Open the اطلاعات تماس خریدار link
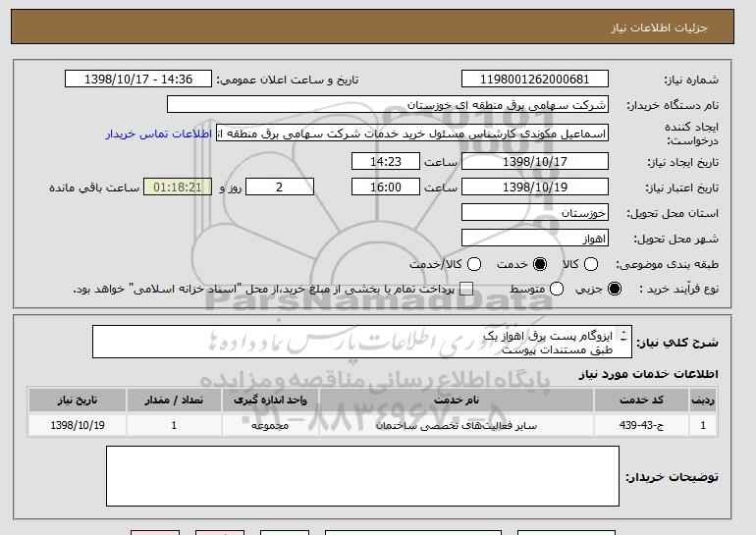Screen dimensions: 756x535 (159, 134)
